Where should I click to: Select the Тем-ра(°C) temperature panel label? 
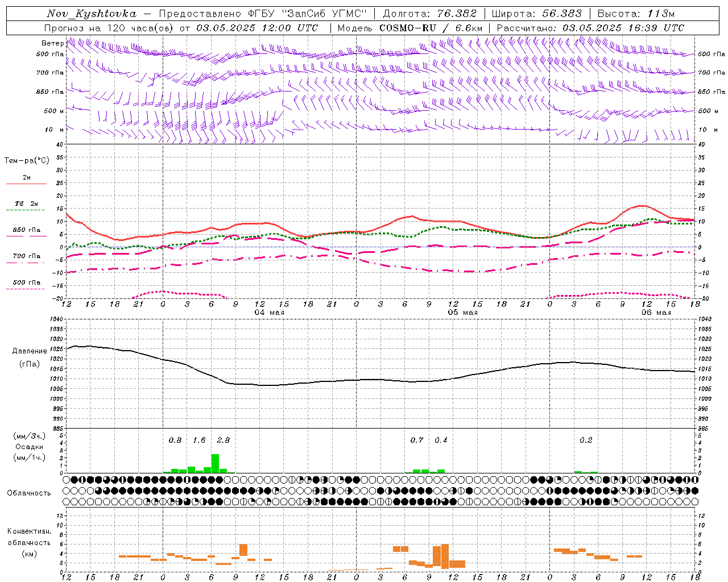tap(27, 161)
